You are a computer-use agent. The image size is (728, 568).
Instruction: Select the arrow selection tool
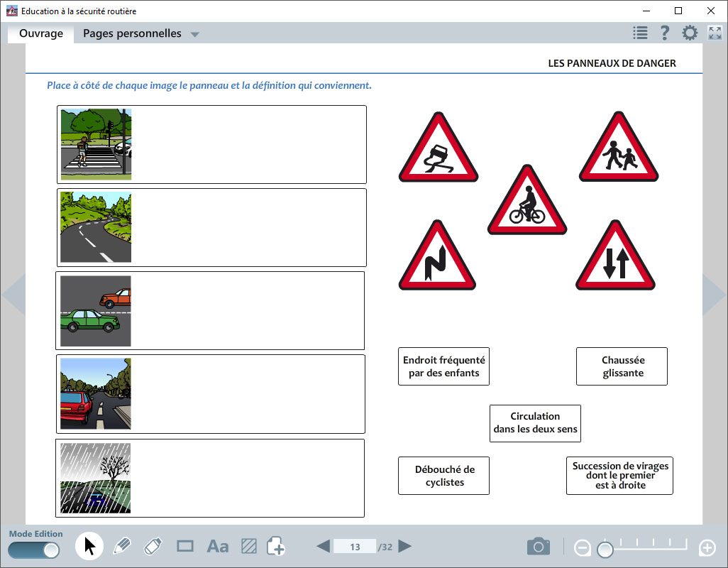click(x=89, y=546)
